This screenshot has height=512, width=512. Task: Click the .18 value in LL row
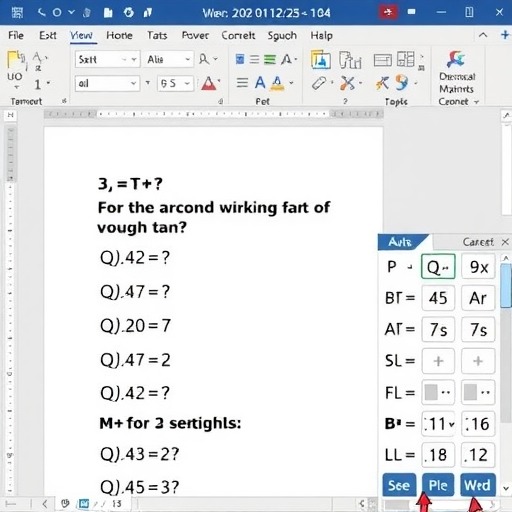tap(438, 455)
